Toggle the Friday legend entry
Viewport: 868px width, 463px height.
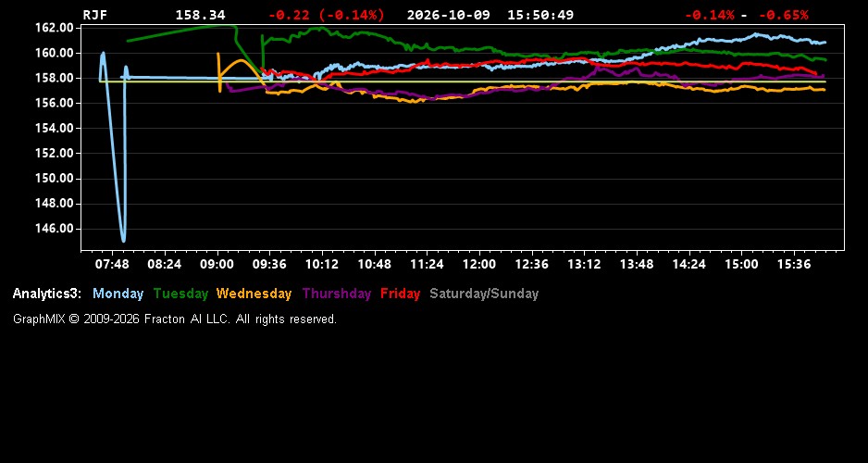[x=401, y=294]
